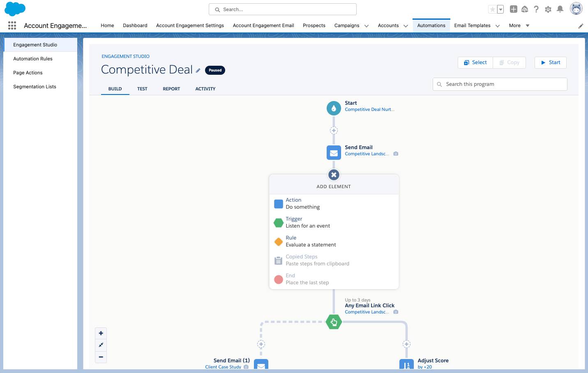Preview the Send Email Competitive Landscape email

[396, 154]
